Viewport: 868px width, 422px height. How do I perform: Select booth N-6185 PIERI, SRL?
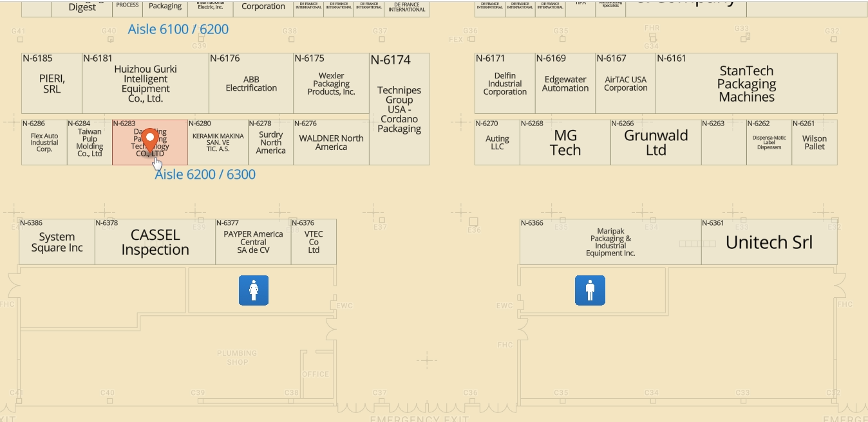52,84
